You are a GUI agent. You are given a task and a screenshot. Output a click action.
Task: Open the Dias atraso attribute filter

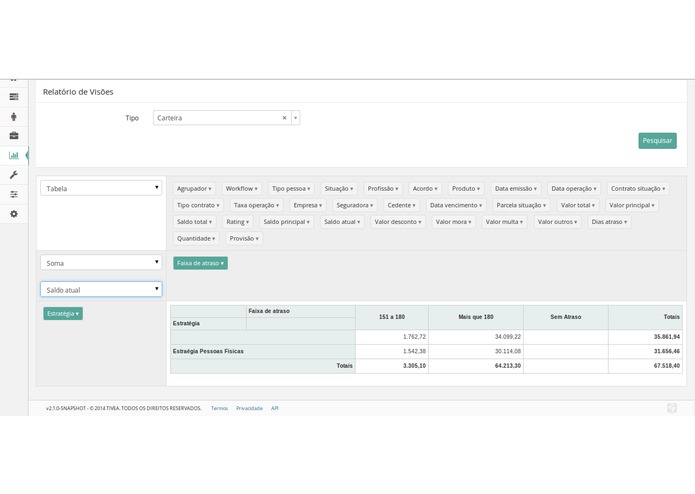pyautogui.click(x=609, y=222)
